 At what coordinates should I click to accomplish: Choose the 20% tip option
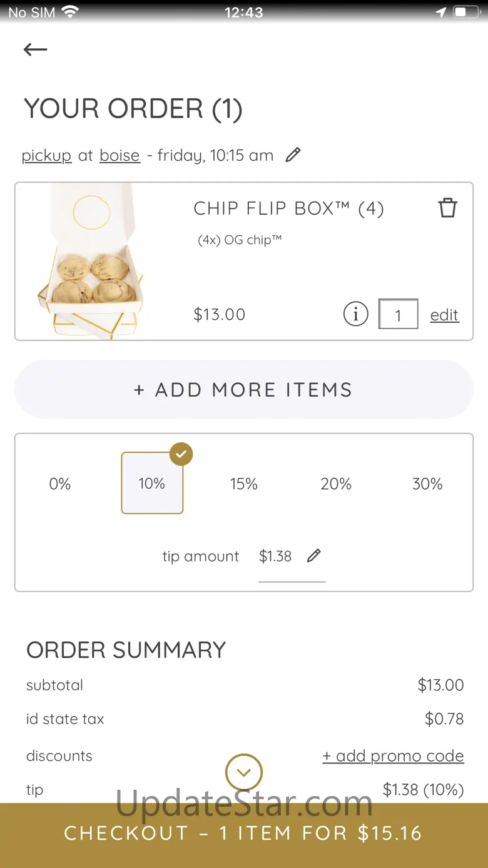(336, 484)
